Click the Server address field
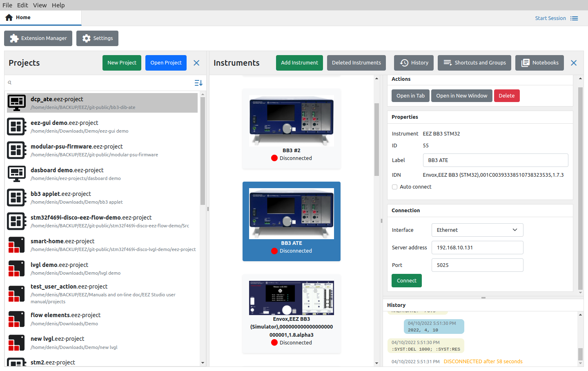Screen dimensions: 588x371 [477, 248]
